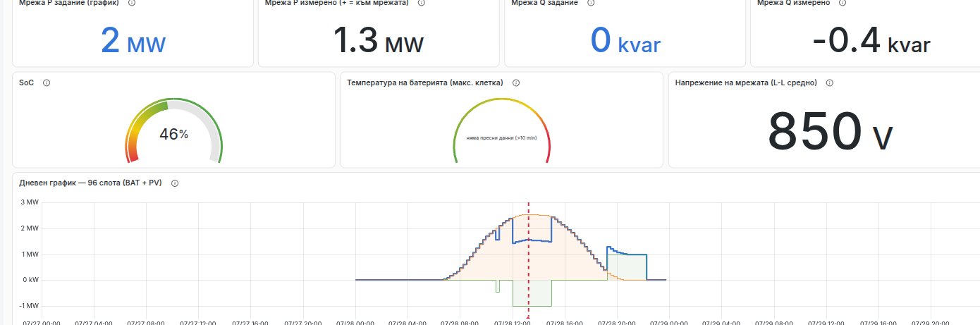Click the green battery discharge block below zero
This screenshot has width=980, height=325.
pos(532,293)
